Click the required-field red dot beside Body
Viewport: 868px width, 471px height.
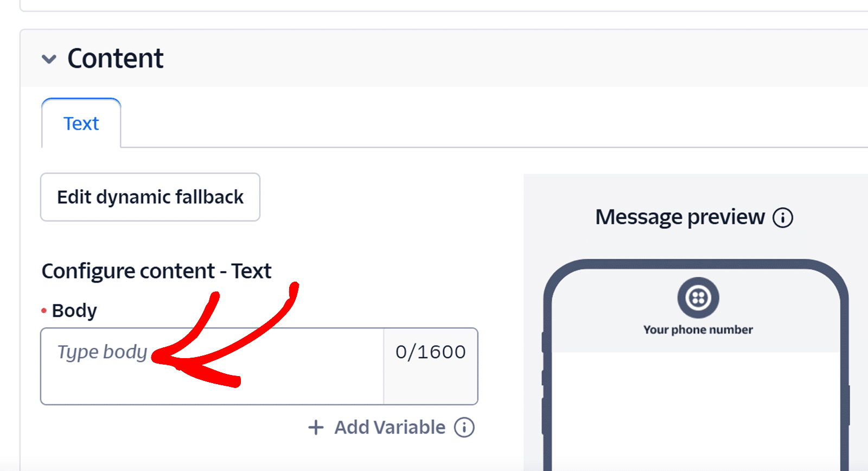point(43,310)
